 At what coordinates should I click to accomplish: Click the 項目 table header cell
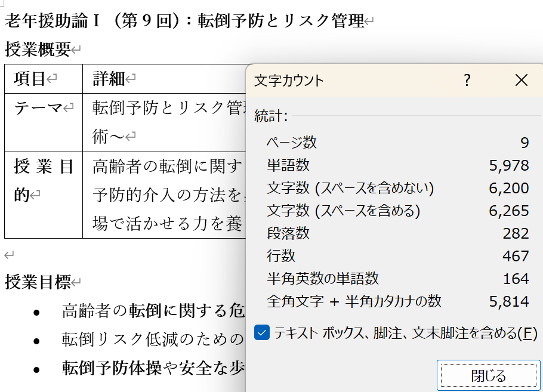click(x=30, y=78)
